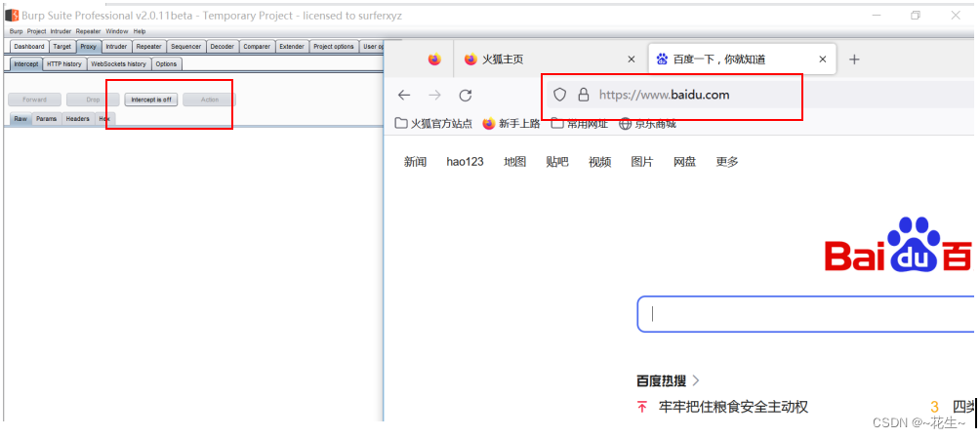Expand 百度热搜 with the chevron
This screenshot has width=980, height=438.
pyautogui.click(x=696, y=379)
